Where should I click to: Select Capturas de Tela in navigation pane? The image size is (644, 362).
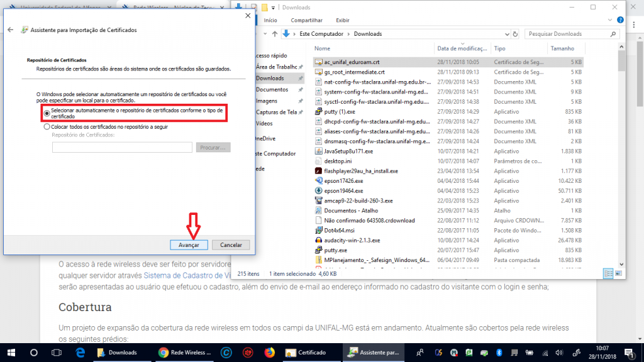[x=277, y=112]
